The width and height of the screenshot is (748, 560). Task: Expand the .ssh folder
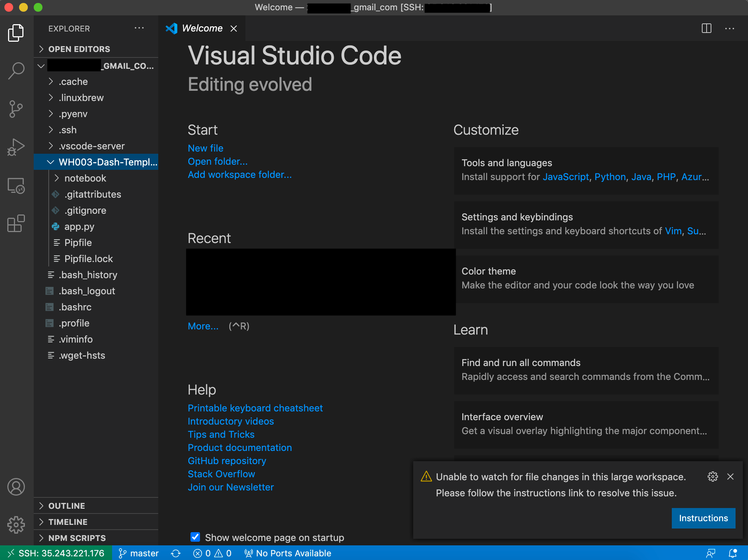click(96, 130)
